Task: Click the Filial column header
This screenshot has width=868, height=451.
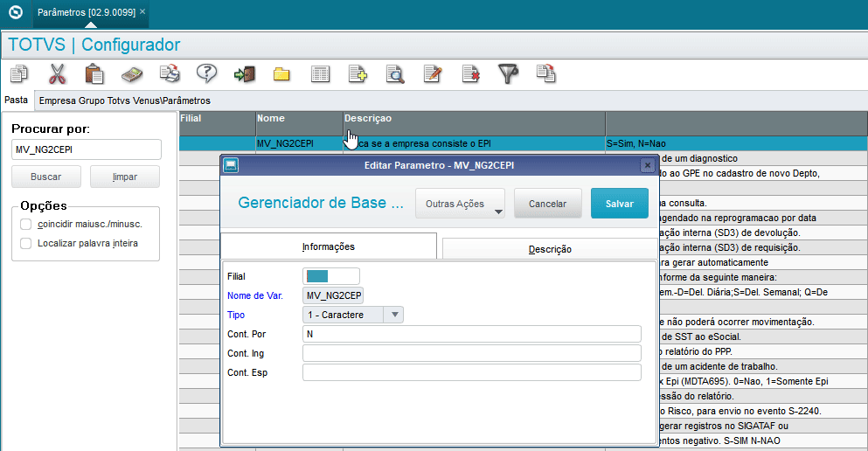Action: pos(217,123)
